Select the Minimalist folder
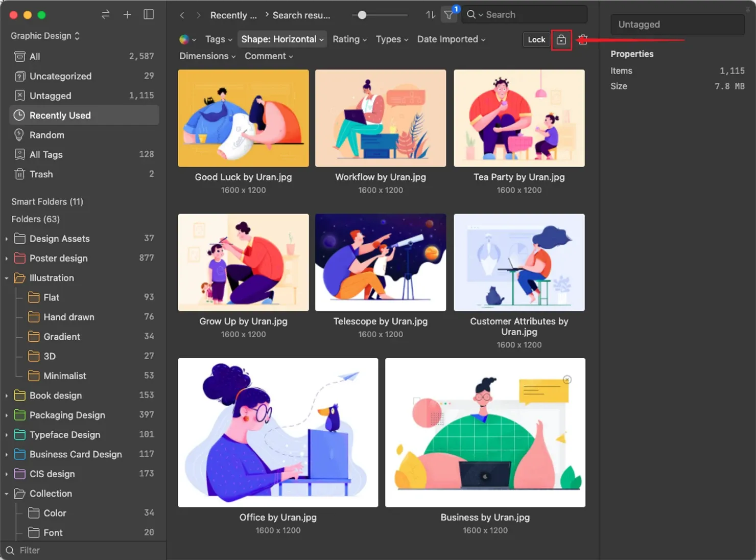Image resolution: width=756 pixels, height=560 pixels. (92, 376)
